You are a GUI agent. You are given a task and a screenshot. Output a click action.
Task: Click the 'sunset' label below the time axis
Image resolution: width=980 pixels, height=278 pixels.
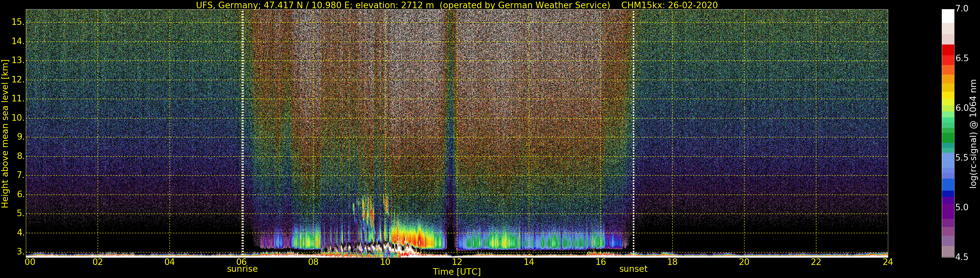[633, 269]
